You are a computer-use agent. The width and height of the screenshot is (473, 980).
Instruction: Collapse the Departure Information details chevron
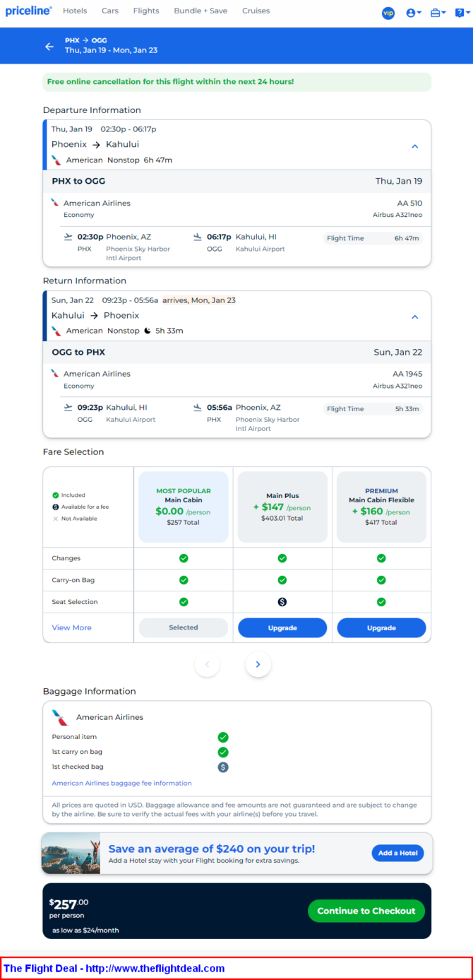(x=415, y=146)
